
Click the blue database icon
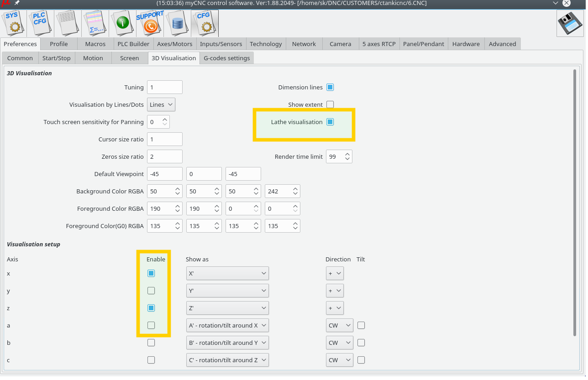[177, 23]
